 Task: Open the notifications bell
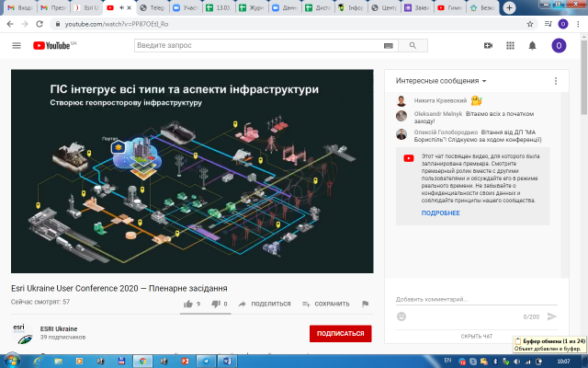point(532,45)
